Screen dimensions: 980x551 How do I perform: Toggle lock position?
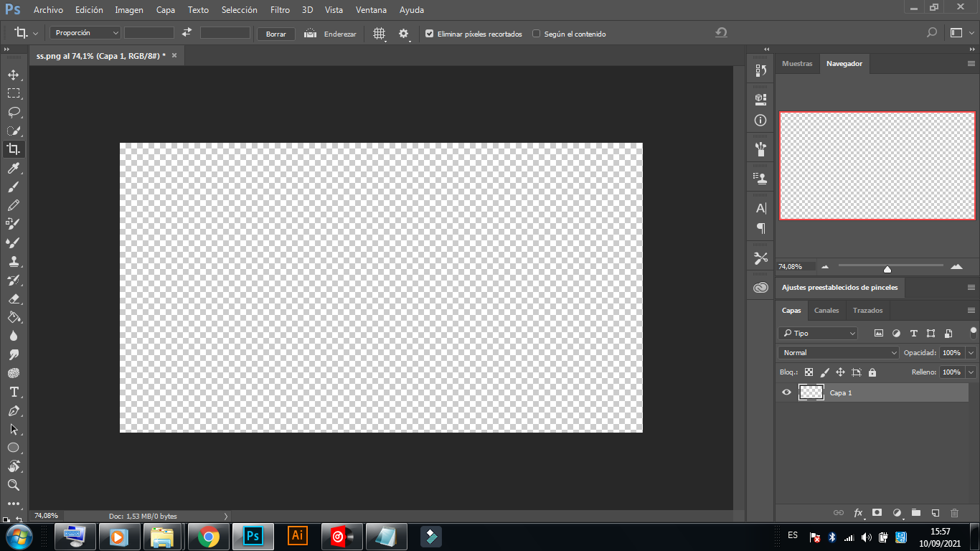[x=840, y=372]
